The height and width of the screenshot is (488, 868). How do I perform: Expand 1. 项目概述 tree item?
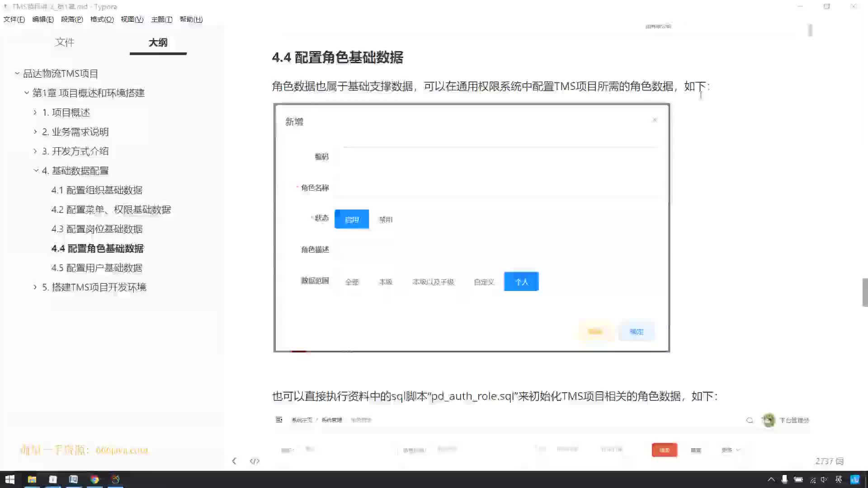click(35, 112)
